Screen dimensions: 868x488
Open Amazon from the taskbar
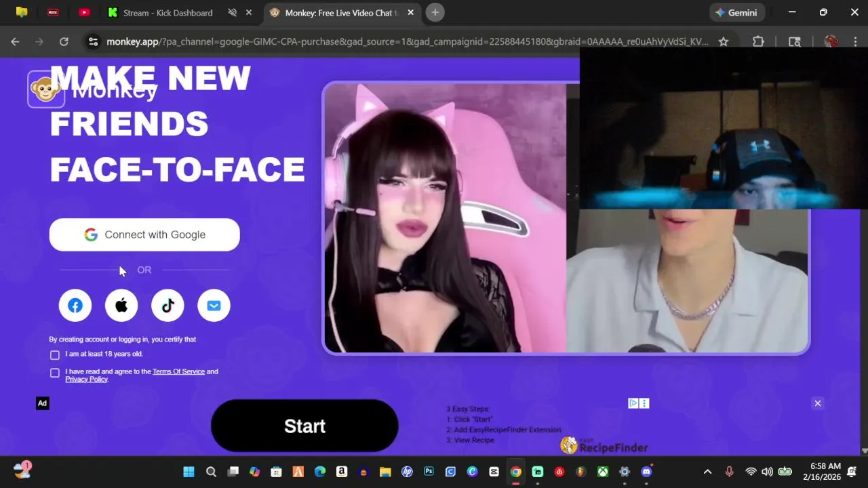tap(342, 472)
